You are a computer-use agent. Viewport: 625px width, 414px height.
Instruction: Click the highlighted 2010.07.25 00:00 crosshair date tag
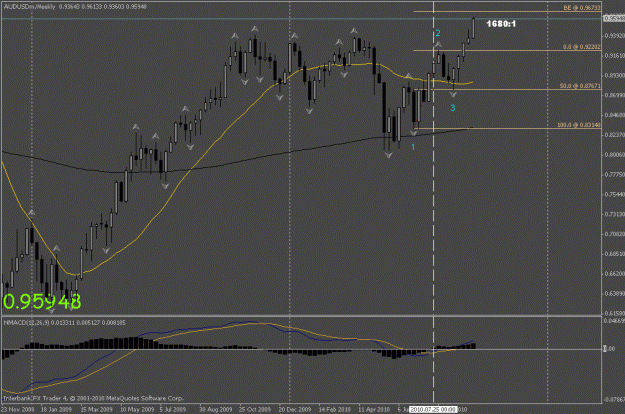(x=433, y=409)
